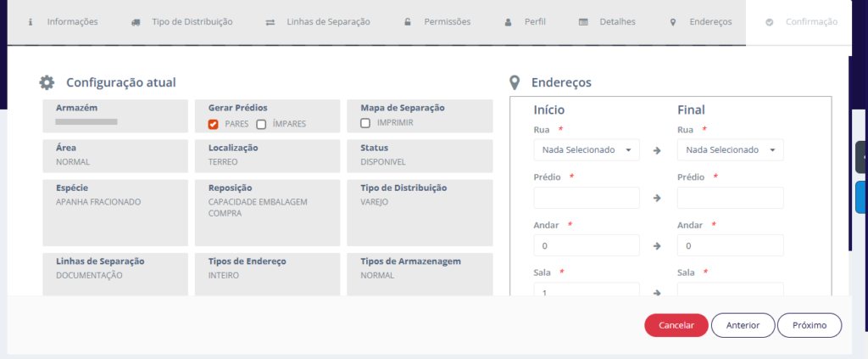Image resolution: width=868 pixels, height=359 pixels.
Task: Open the Final Rua dropdown
Action: (730, 150)
